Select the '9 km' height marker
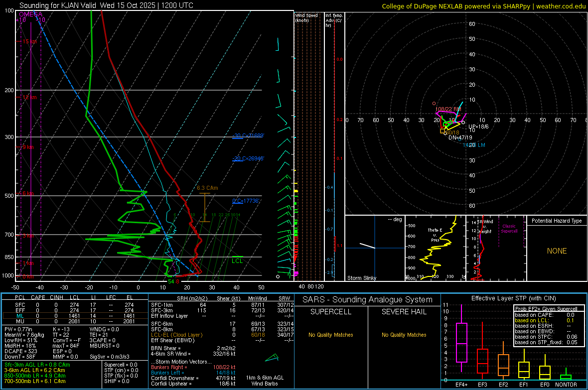 click(x=28, y=147)
